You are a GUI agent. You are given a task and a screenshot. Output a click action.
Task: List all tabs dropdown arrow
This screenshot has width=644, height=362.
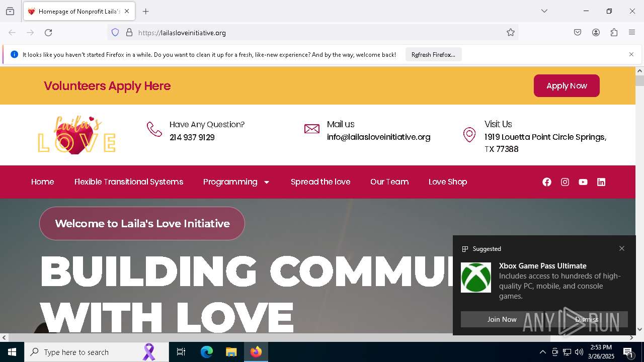coord(544,11)
